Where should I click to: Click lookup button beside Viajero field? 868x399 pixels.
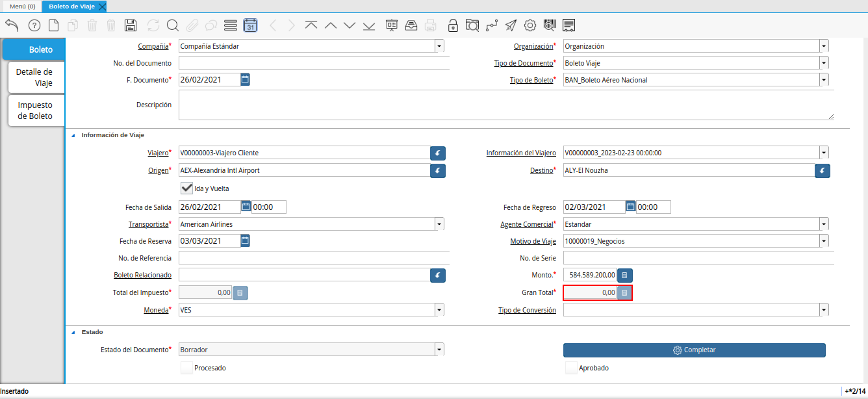(x=438, y=153)
